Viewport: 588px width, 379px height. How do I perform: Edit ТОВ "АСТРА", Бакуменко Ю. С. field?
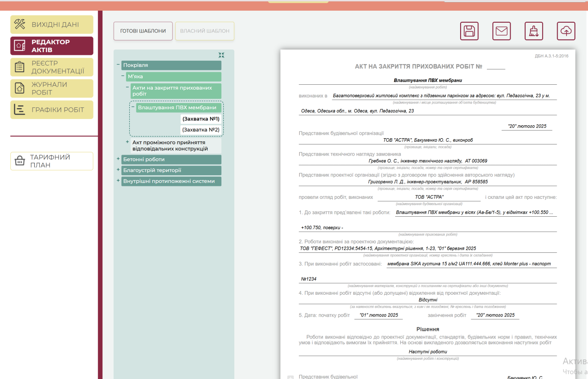(x=428, y=140)
